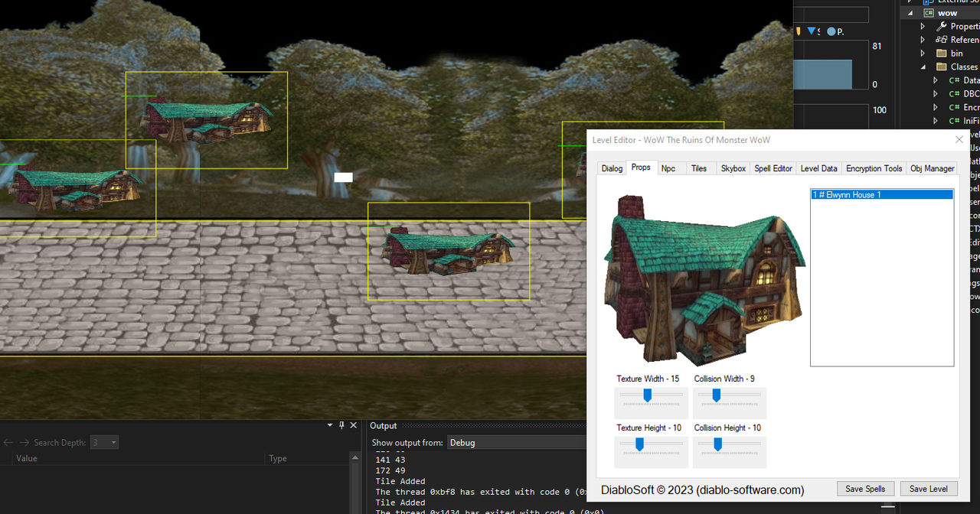Open the Spell Editor tab
Viewport: 980px width, 514px height.
coord(773,168)
